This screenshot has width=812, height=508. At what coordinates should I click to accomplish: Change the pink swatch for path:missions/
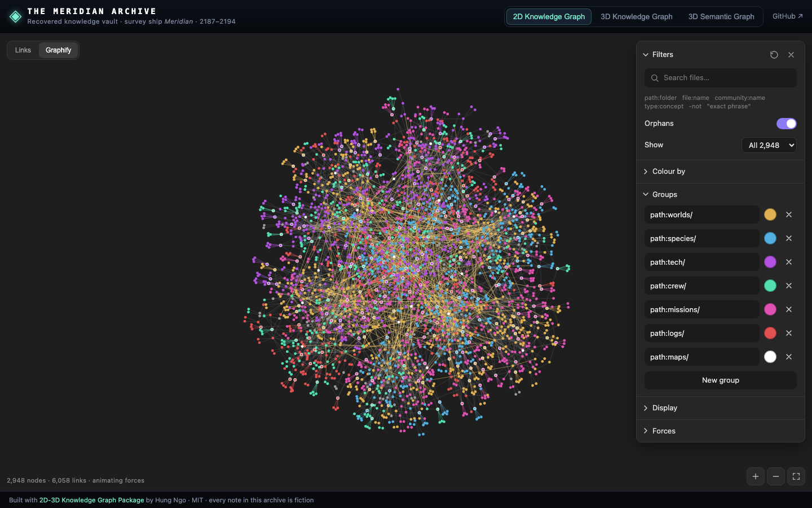[x=770, y=309]
